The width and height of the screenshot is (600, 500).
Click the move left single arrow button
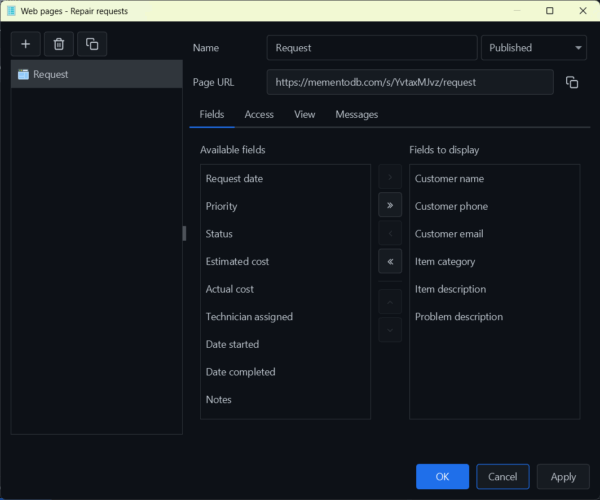pyautogui.click(x=390, y=233)
